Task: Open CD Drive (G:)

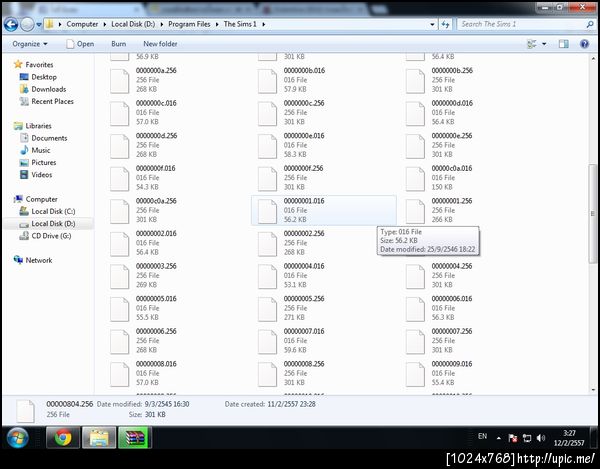Action: (46, 236)
